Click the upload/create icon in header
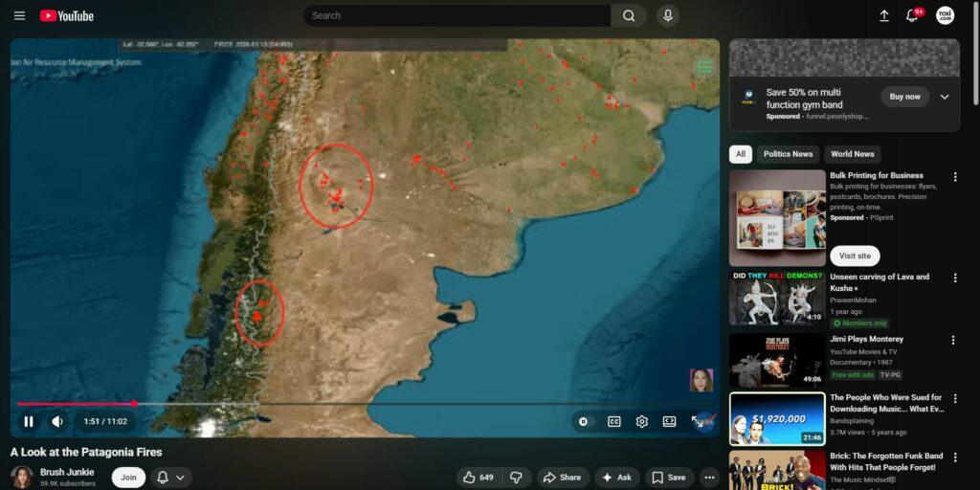Viewport: 980px width, 490px height. (883, 16)
